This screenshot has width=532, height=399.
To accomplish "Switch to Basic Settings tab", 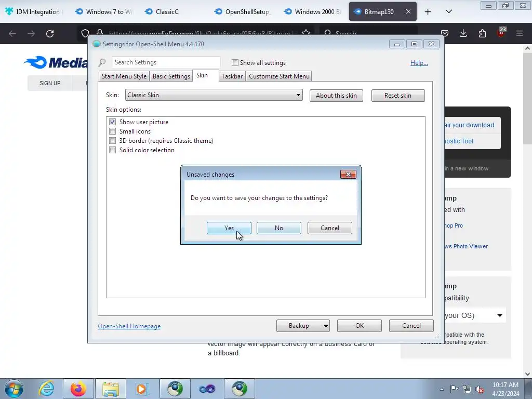I will pyautogui.click(x=171, y=76).
